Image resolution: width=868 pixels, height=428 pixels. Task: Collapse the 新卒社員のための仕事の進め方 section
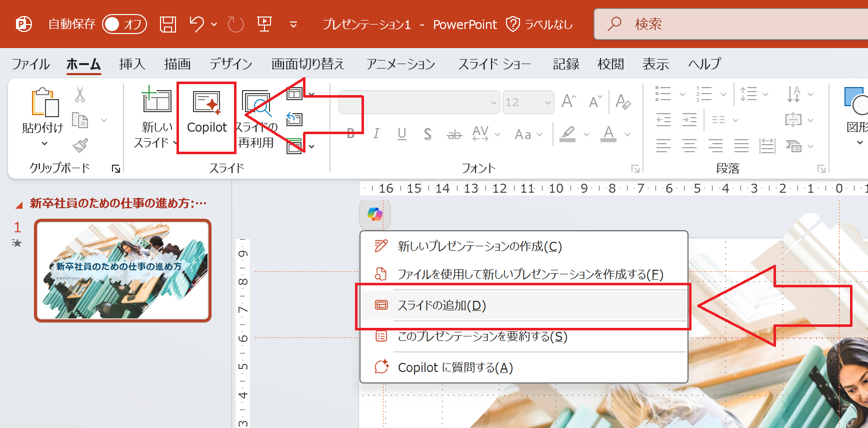tap(19, 205)
